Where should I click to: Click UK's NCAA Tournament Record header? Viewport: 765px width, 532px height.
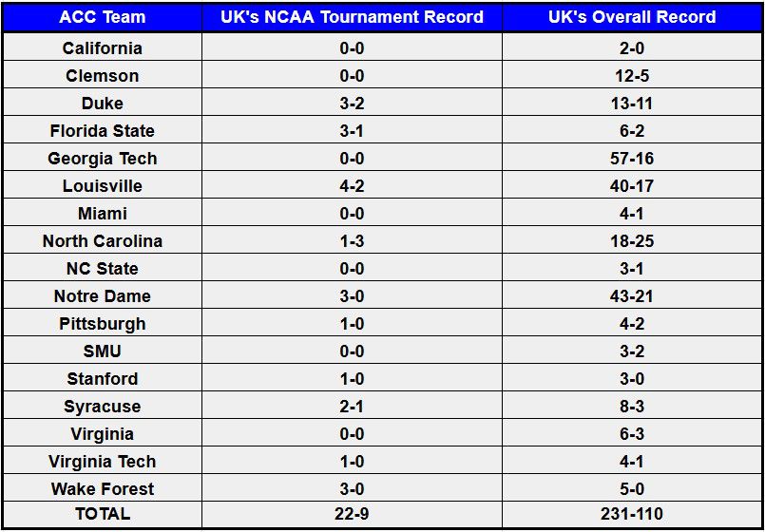tap(352, 17)
